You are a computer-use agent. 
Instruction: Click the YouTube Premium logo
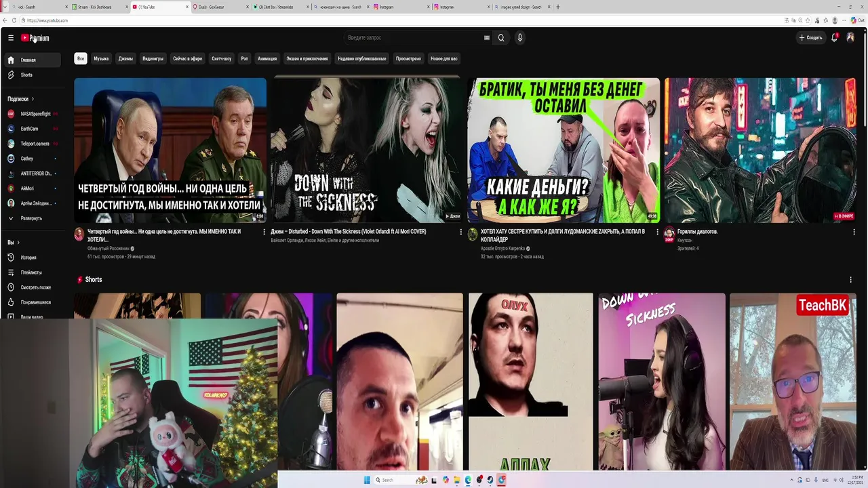pyautogui.click(x=35, y=38)
